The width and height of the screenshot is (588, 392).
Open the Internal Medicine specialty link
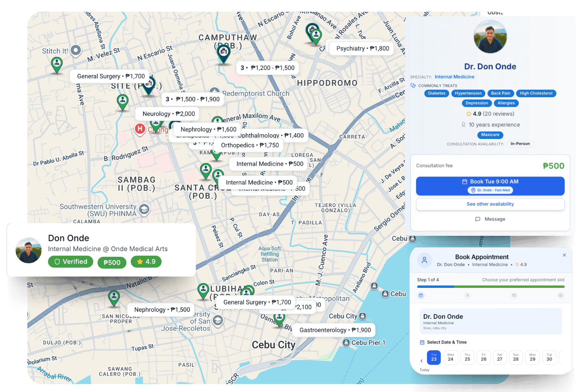click(454, 77)
